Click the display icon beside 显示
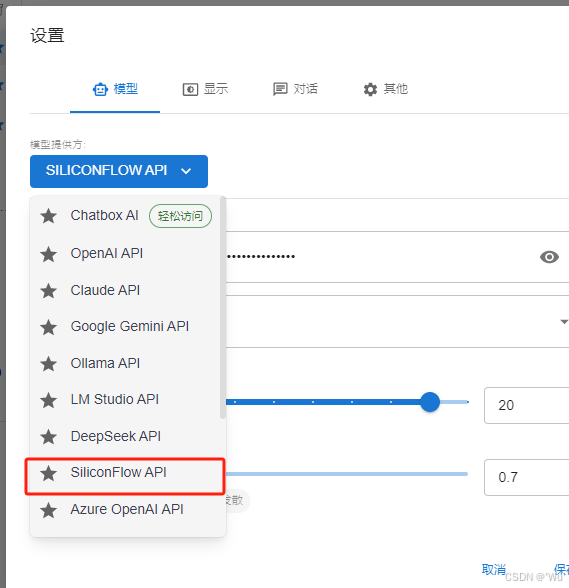 [x=190, y=90]
